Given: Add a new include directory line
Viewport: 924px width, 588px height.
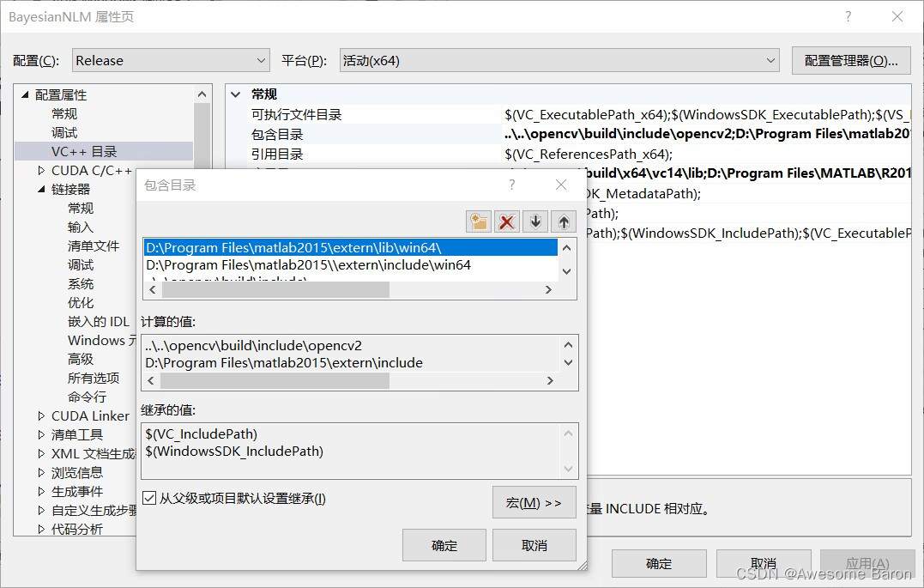Looking at the screenshot, I should (479, 221).
